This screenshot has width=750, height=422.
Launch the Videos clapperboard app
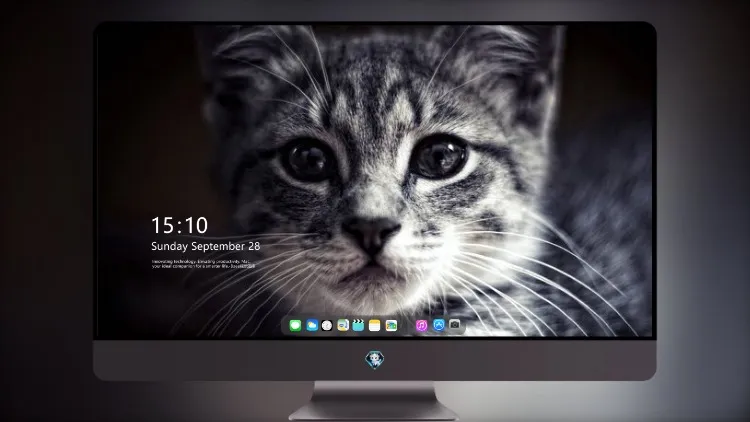coord(358,325)
